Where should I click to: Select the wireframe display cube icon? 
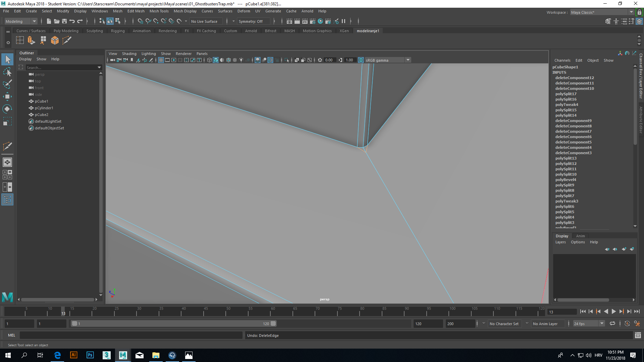209,60
